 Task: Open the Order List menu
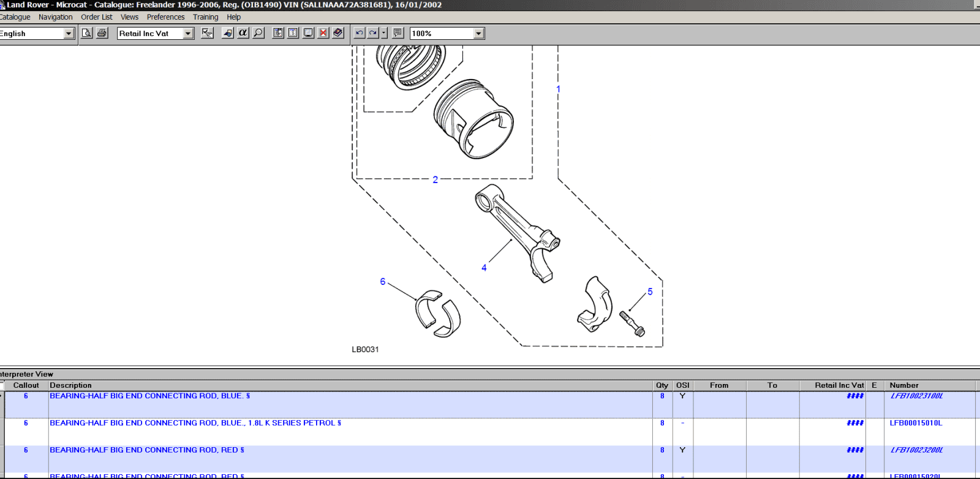point(97,17)
